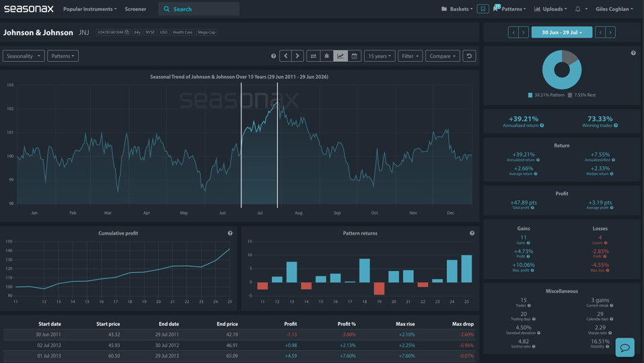Click the calendar check icon in toolbar
The height and width of the screenshot is (363, 644).
(x=355, y=56)
